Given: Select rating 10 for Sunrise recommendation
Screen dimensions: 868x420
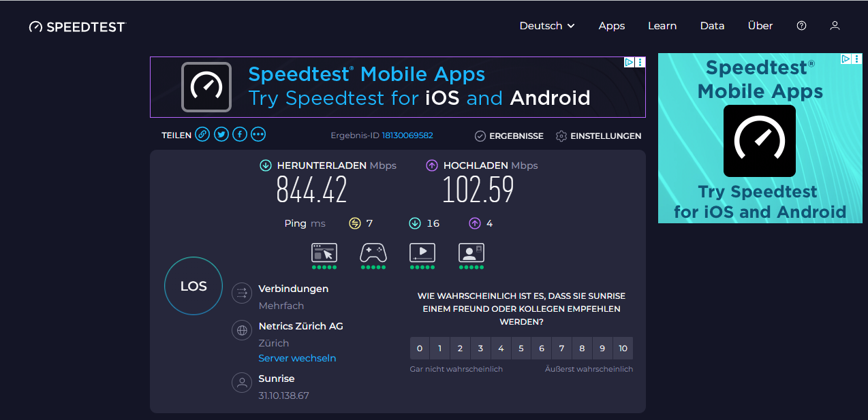Looking at the screenshot, I should (x=623, y=349).
